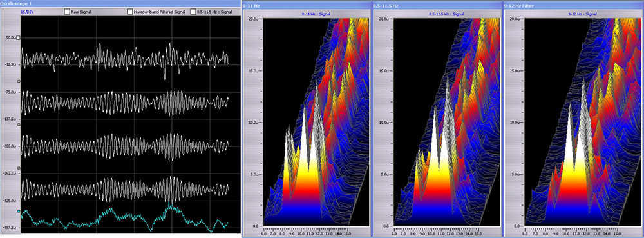Toggle the Raw Signal checkbox
The width and height of the screenshot is (644, 238).
pos(67,12)
